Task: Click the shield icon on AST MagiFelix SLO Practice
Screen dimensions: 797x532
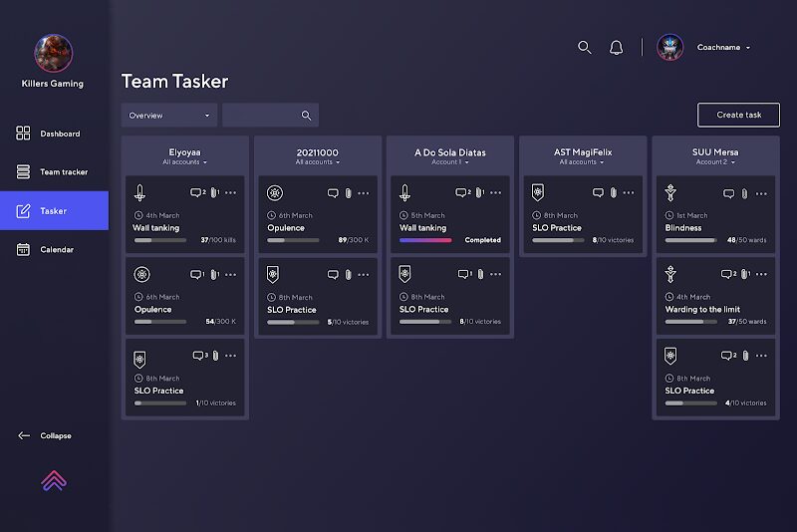Action: pyautogui.click(x=538, y=192)
